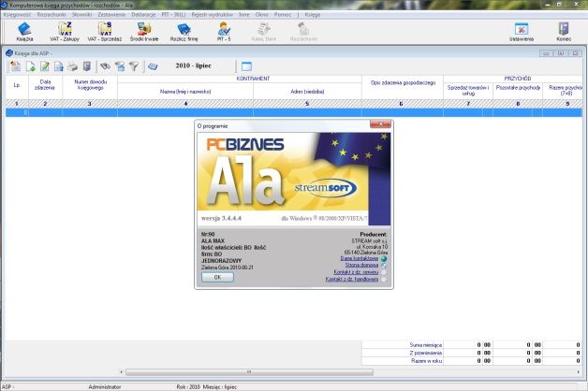The image size is (588, 391).
Task: Open the Inne menu
Action: tap(243, 15)
